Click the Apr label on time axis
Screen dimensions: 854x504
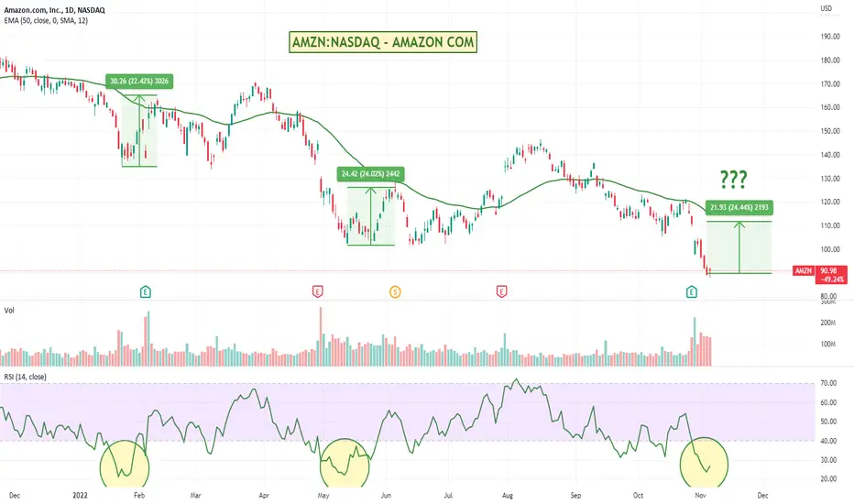coord(264,496)
